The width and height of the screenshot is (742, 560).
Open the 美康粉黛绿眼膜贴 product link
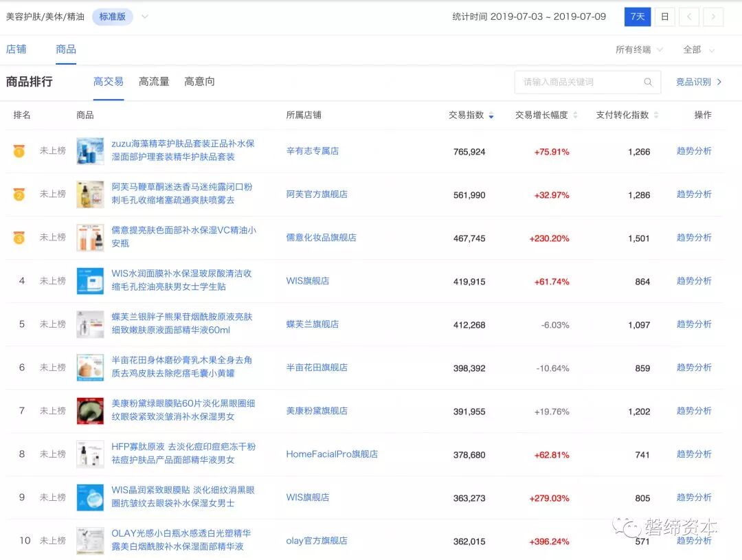[x=183, y=410]
